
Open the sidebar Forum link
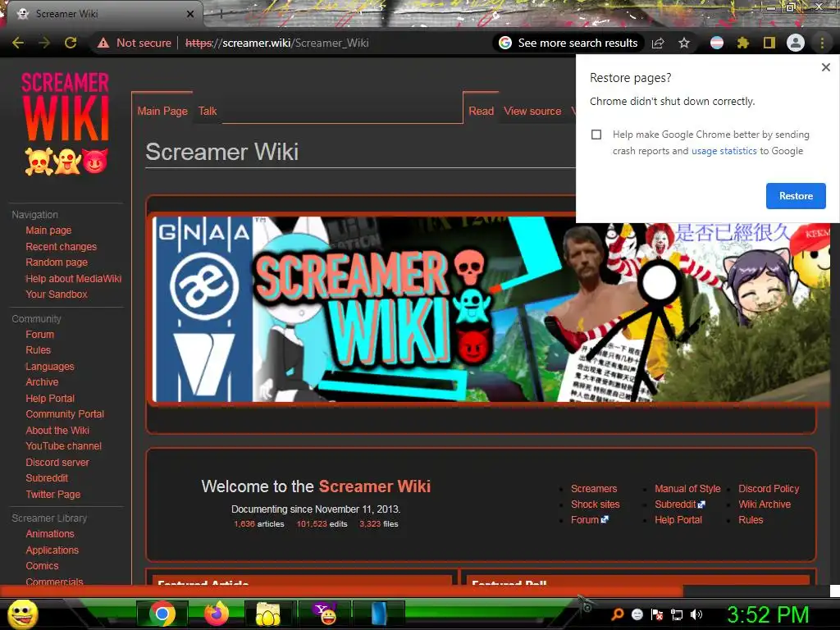pyautogui.click(x=39, y=335)
